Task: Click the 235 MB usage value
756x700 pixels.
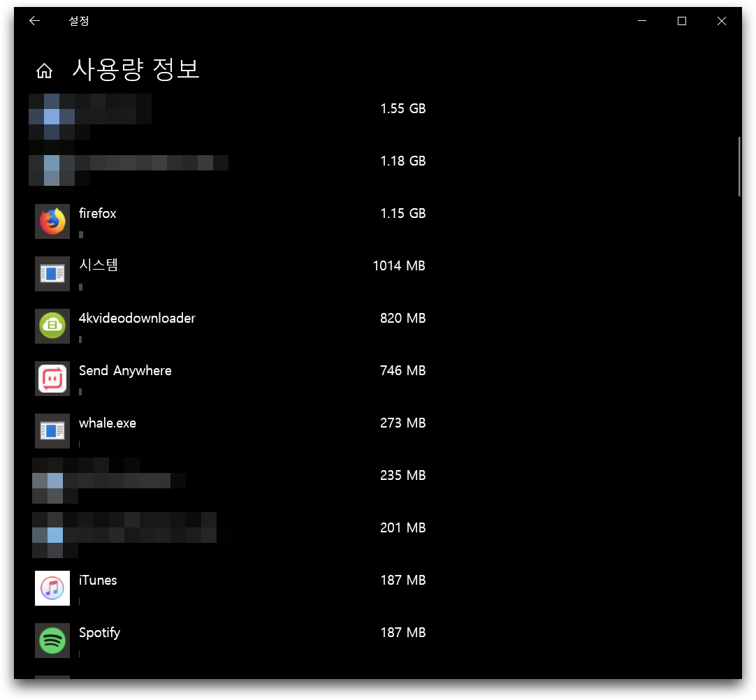Action: (x=403, y=475)
